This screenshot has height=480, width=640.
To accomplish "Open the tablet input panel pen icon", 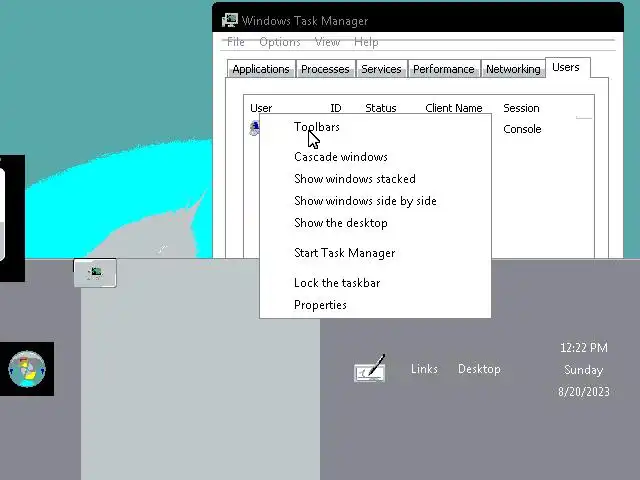I will coord(370,369).
